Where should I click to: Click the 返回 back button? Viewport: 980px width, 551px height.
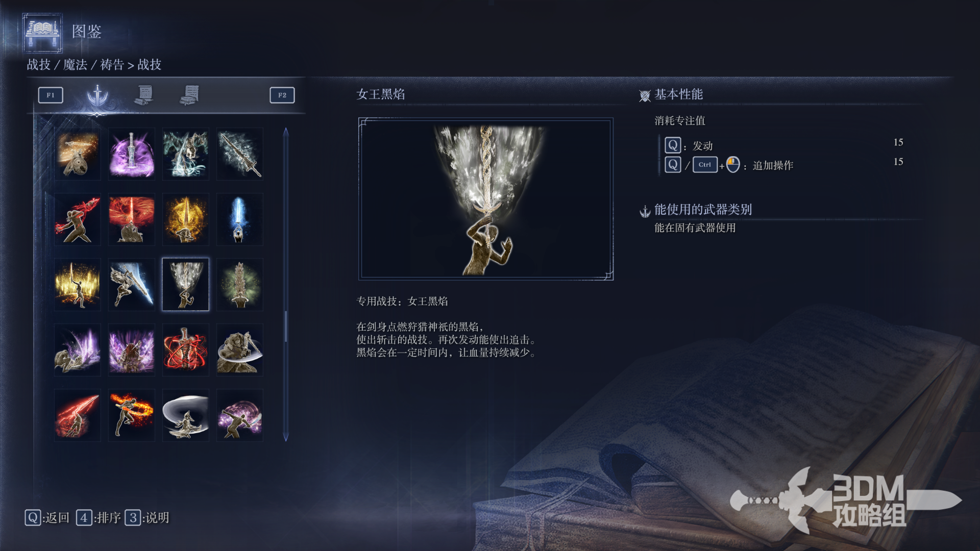pos(47,518)
